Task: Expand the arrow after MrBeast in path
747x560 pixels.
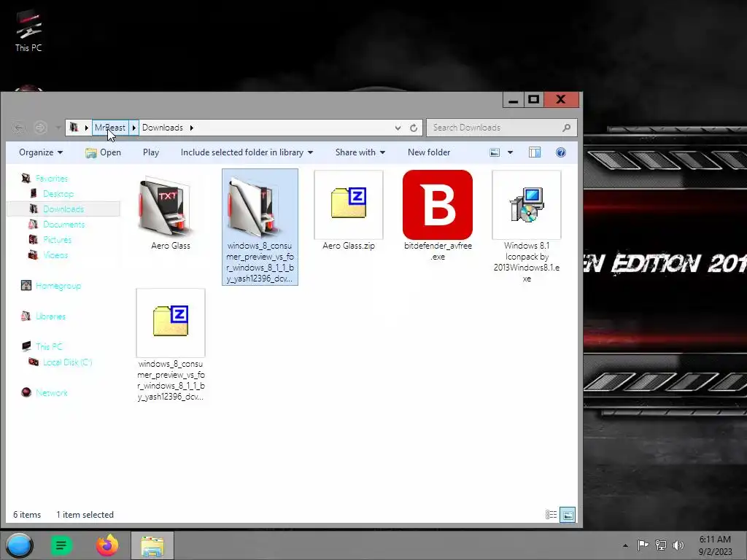Action: pos(134,128)
